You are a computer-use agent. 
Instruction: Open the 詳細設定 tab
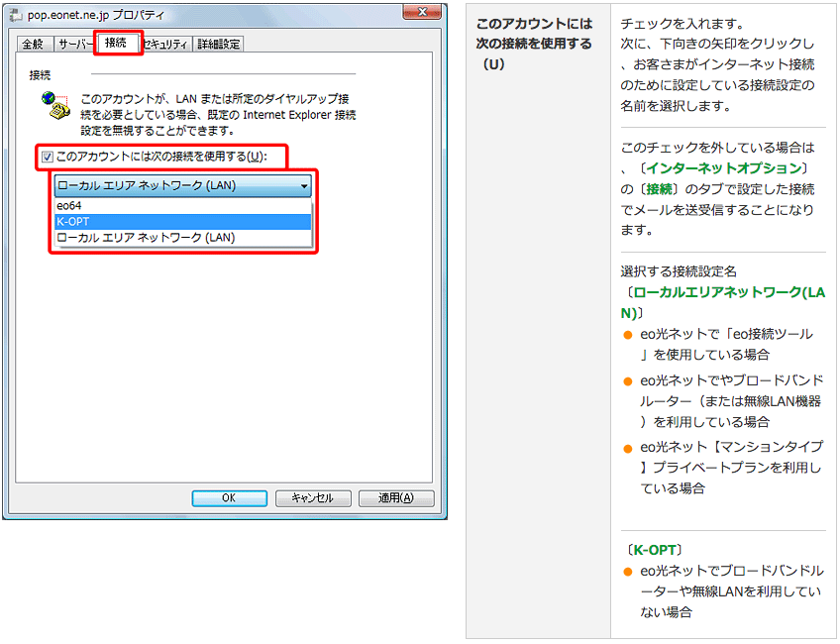(x=218, y=44)
